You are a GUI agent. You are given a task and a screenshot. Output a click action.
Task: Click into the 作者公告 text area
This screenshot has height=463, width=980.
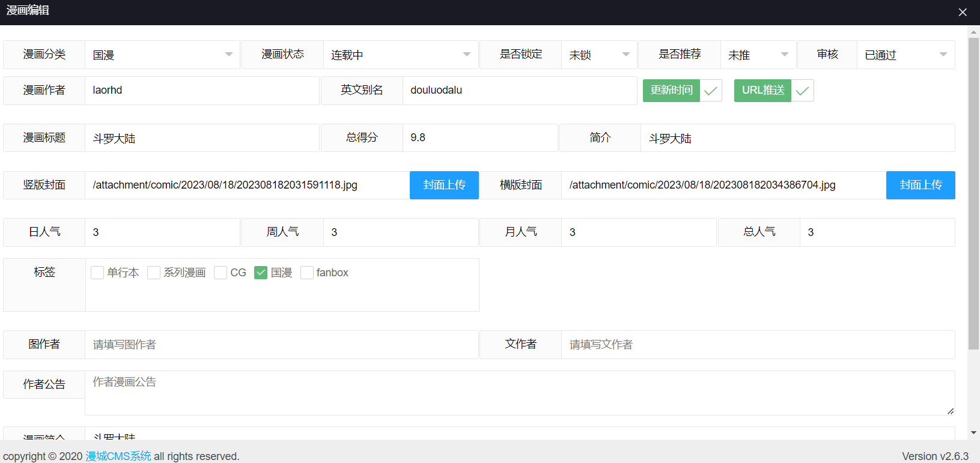519,393
